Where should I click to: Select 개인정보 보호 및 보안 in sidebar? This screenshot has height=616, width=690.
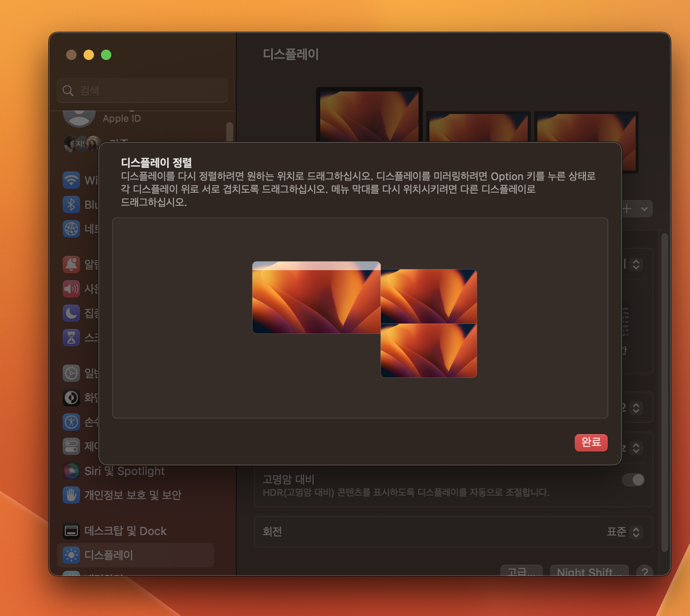pyautogui.click(x=133, y=495)
